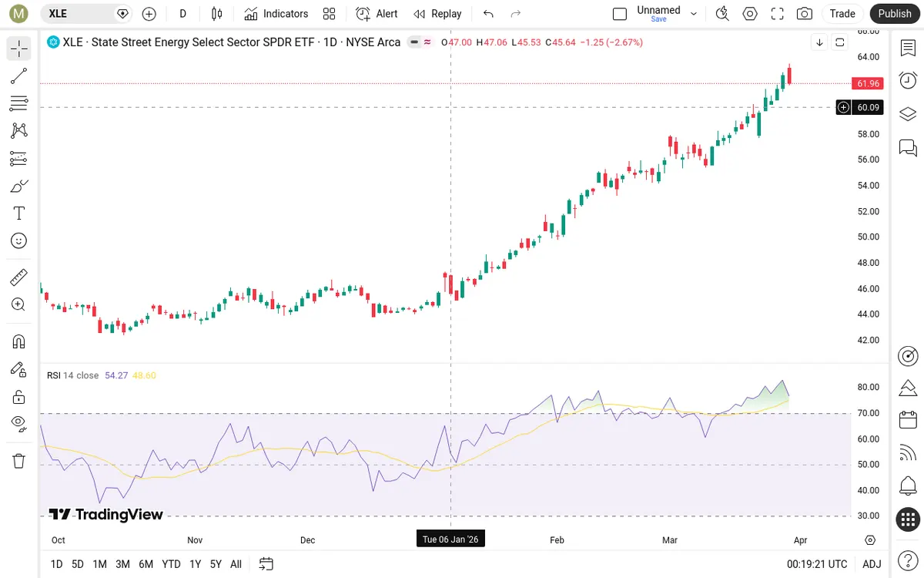Enter fullscreen mode

click(777, 14)
